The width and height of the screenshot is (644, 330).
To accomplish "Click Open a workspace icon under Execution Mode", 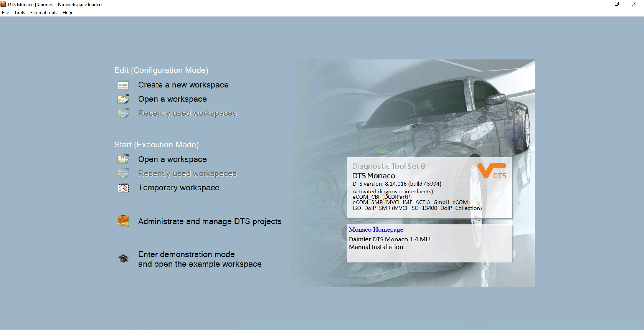I will [x=123, y=159].
